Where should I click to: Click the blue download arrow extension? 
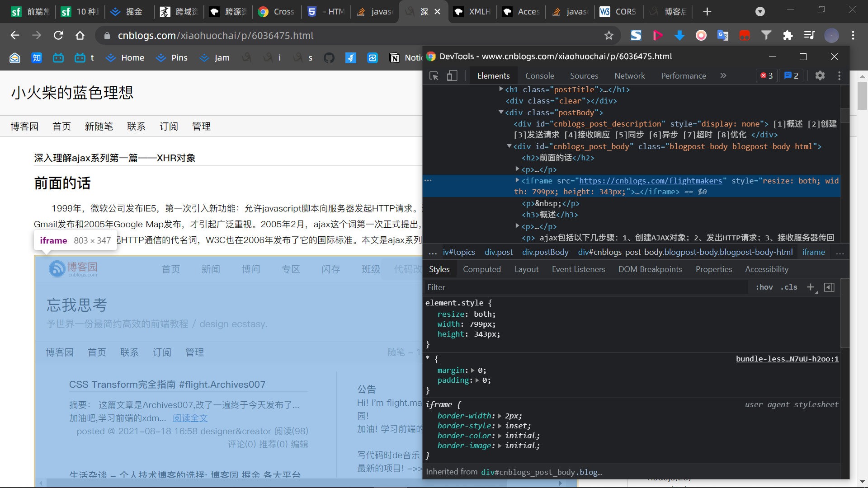click(x=679, y=35)
